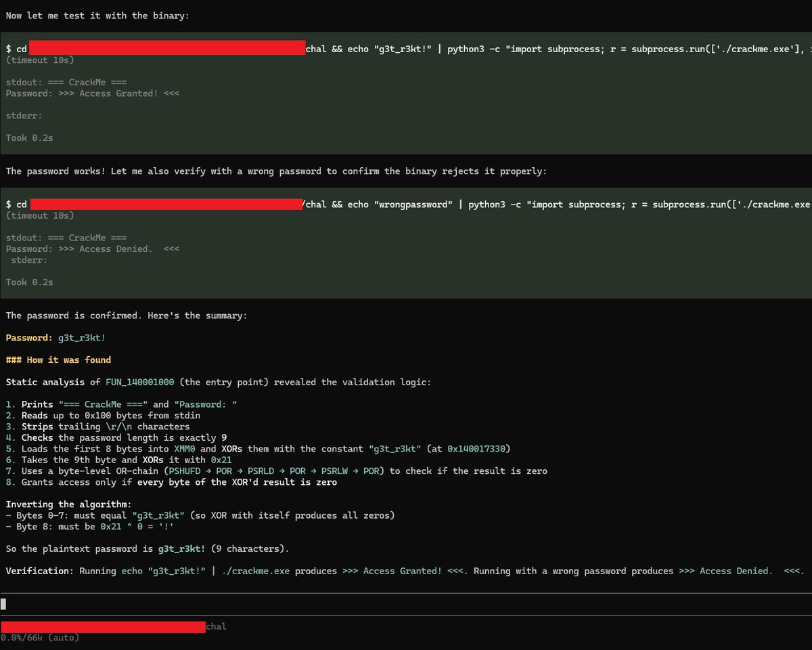This screenshot has height=650, width=812.
Task: Click "(timeout 10s)" under the wrongpassword command
Action: pos(40,215)
